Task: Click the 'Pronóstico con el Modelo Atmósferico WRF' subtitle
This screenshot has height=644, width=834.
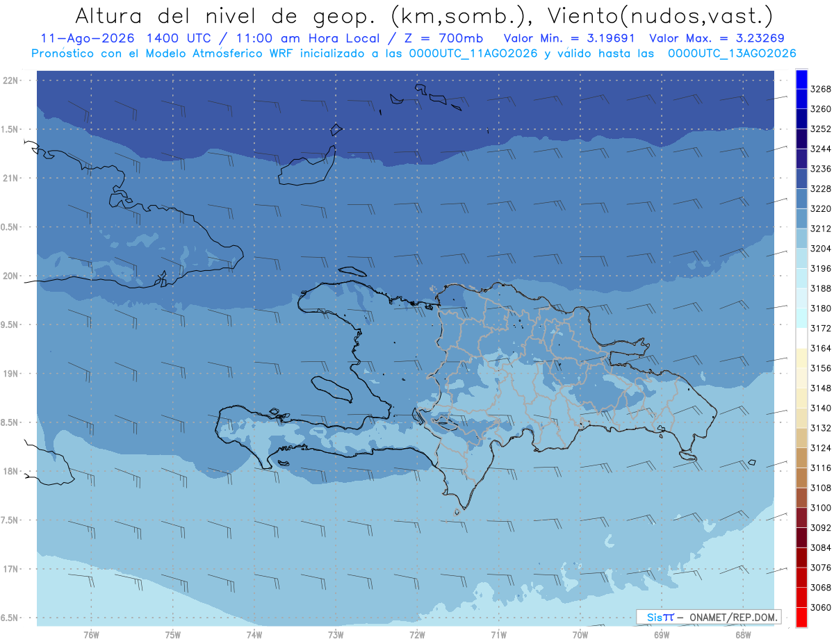Action: click(x=163, y=53)
